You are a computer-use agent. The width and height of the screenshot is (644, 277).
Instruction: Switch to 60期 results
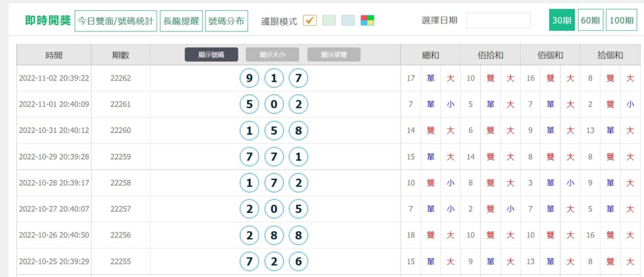590,20
